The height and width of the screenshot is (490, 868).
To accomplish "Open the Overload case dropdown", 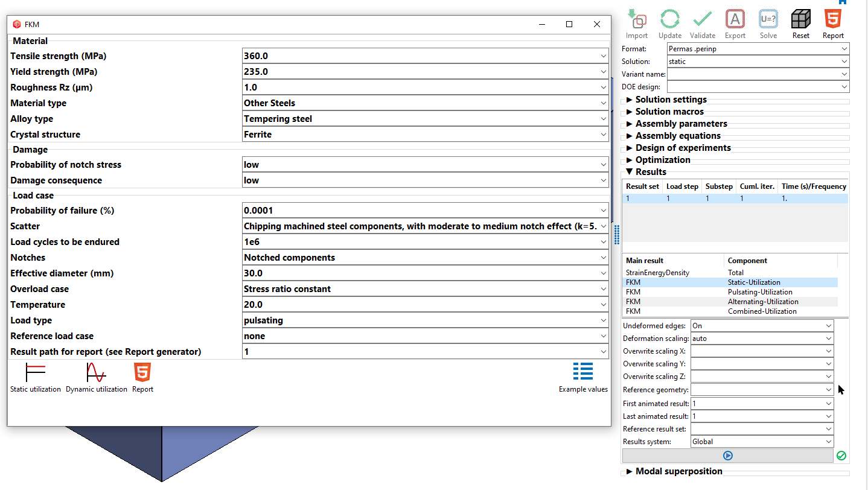I will tap(604, 289).
